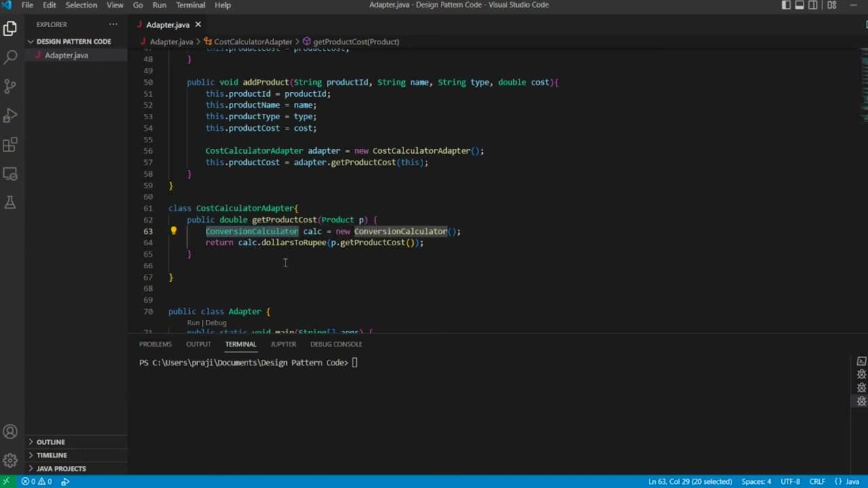Viewport: 868px width, 488px height.
Task: Select the first debug terminal in list
Action: pyautogui.click(x=862, y=374)
